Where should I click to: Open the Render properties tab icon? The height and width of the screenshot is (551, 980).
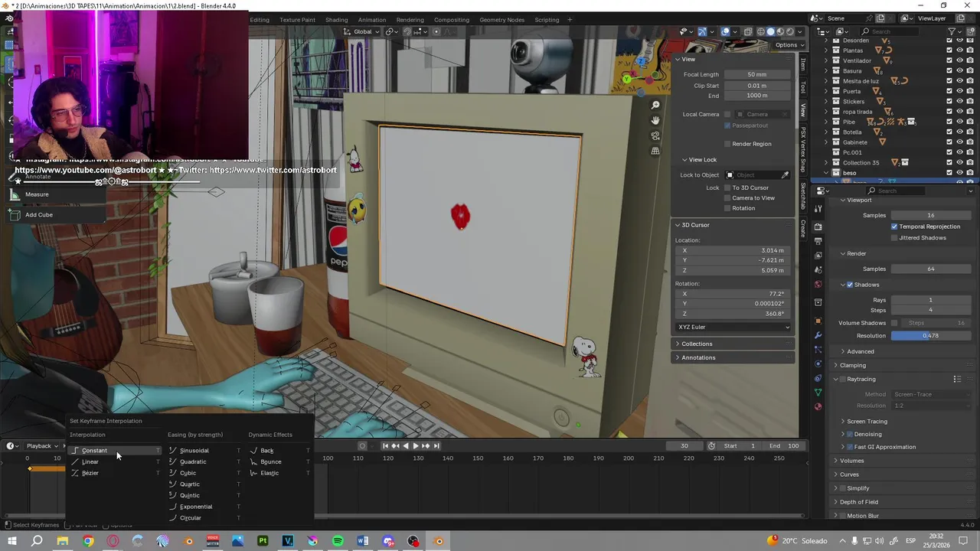[x=818, y=227]
